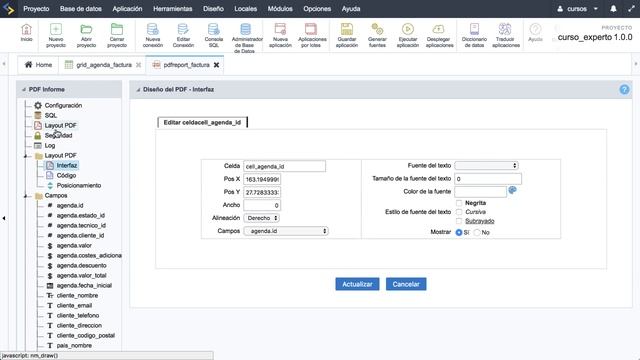Click the Celda input field
This screenshot has width=640, height=360.
click(284, 166)
